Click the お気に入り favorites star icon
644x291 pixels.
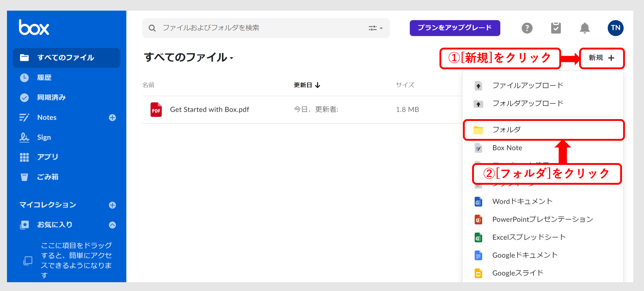(x=24, y=225)
